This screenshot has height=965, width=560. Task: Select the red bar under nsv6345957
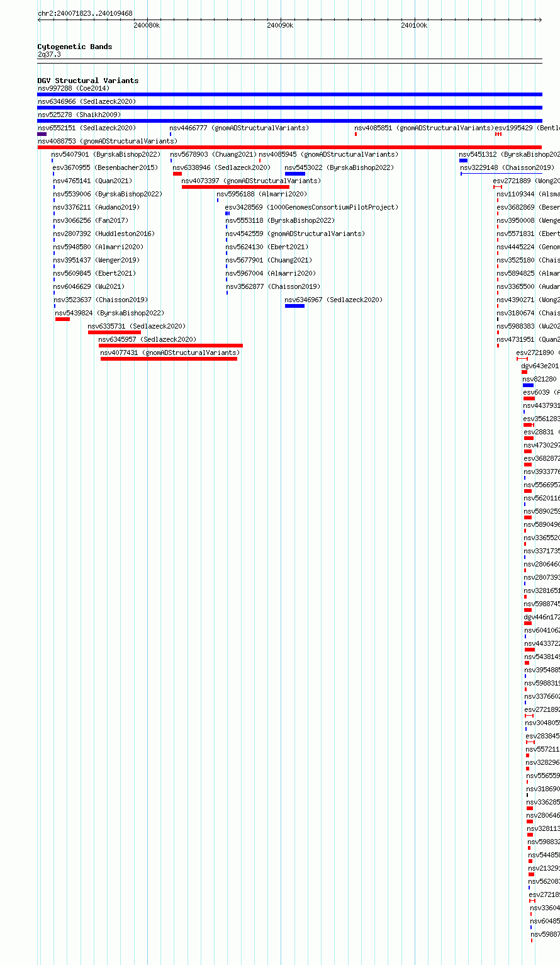[x=171, y=346]
